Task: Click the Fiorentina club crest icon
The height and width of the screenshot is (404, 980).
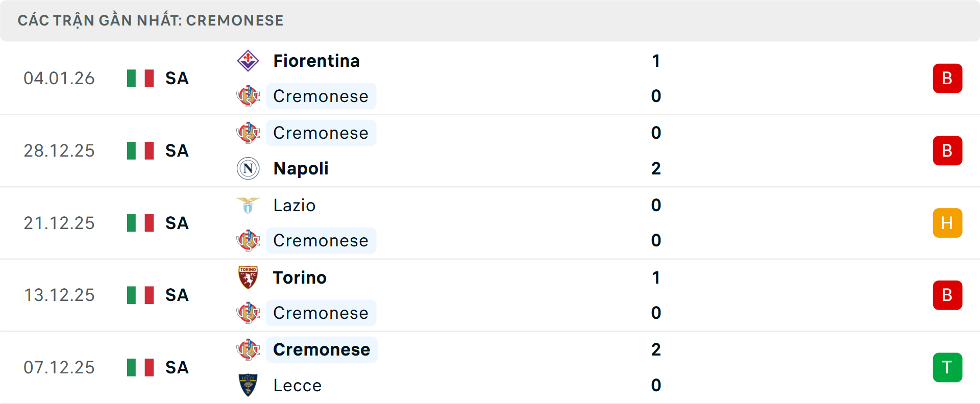Action: [248, 61]
